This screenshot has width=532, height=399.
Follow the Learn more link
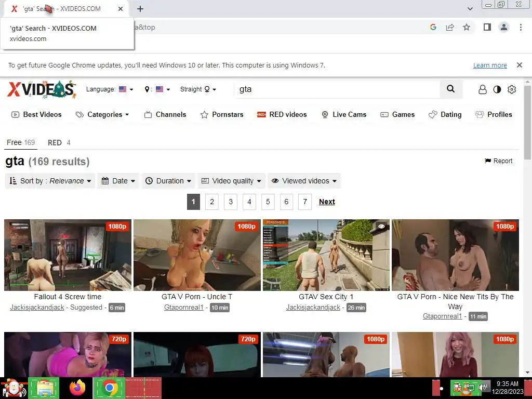click(x=490, y=65)
